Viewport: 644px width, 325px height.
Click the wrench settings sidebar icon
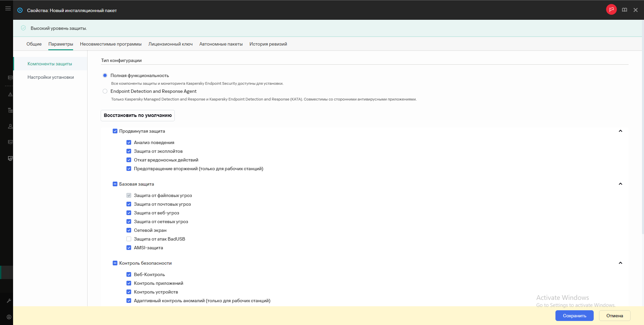[9, 301]
